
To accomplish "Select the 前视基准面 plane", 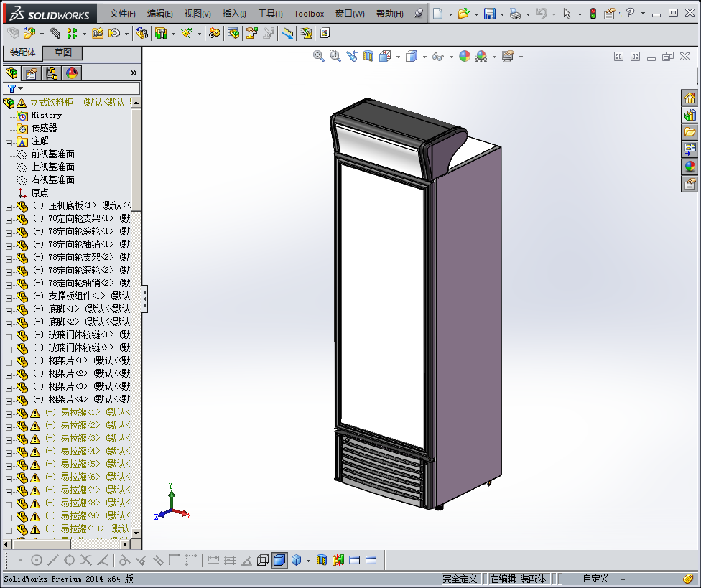I will click(x=52, y=154).
